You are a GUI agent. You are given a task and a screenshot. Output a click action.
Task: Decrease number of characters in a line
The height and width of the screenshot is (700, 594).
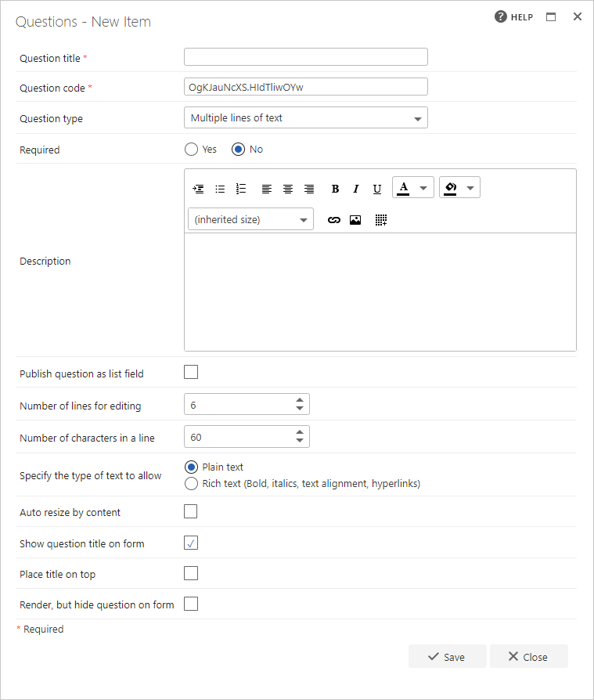coord(300,440)
